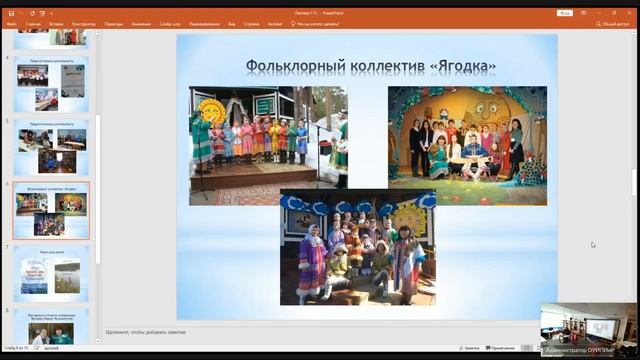Select slide 5 thumbnail with three photos
The width and height of the screenshot is (640, 360).
(51, 148)
